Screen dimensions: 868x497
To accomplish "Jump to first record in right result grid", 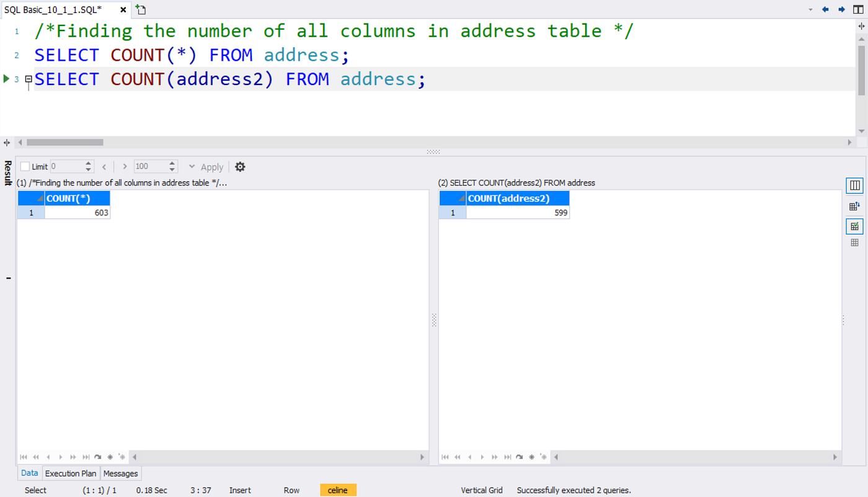I will [x=445, y=457].
